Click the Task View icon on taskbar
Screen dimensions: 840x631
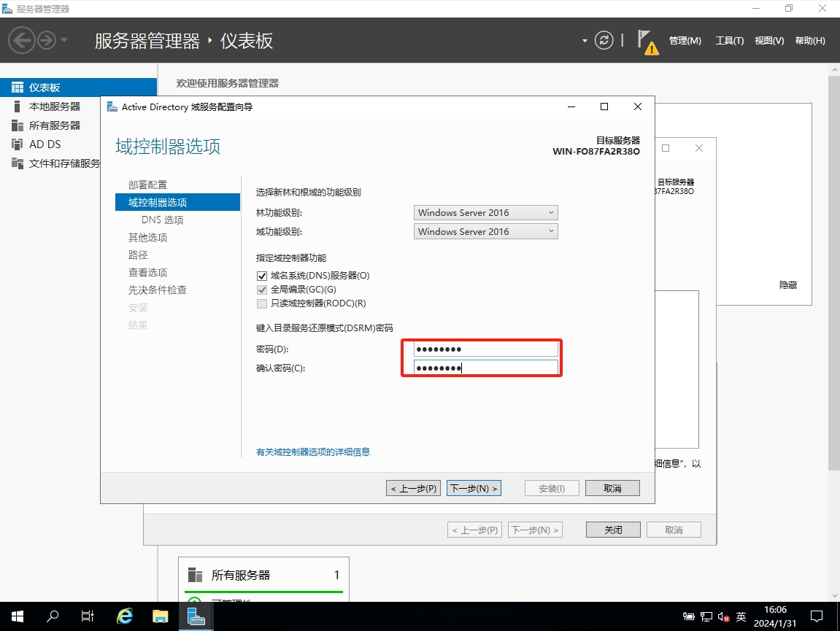pos(88,616)
